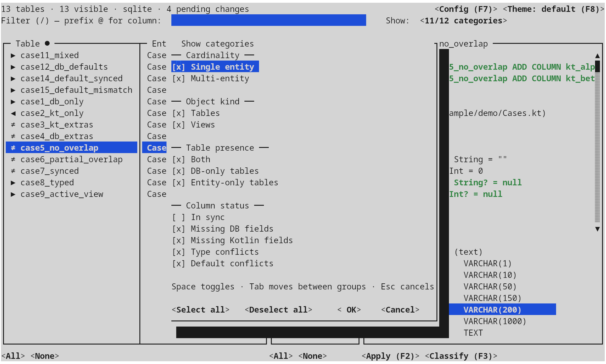This screenshot has height=364, width=606.
Task: Select highlighted VARCHAR(200) type option
Action: click(x=502, y=310)
